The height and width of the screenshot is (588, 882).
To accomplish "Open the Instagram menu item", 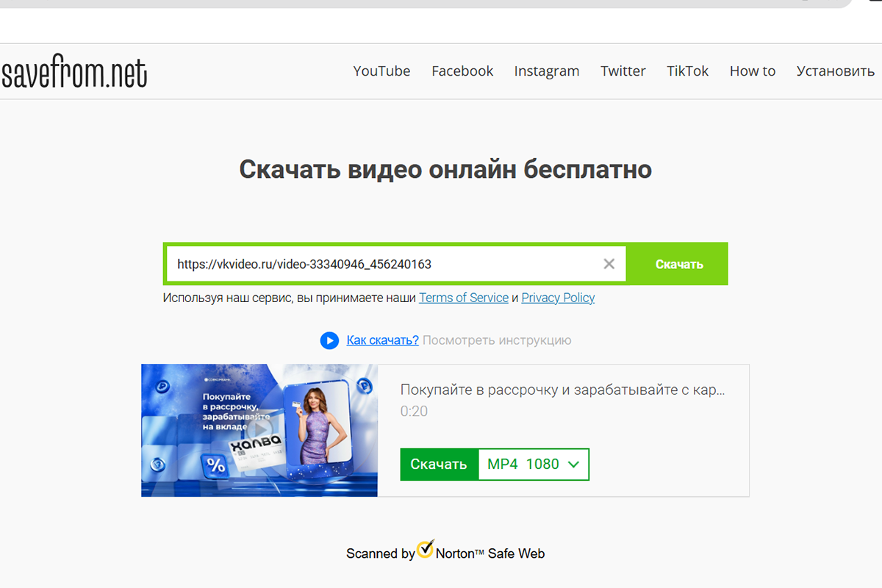I will click(547, 71).
